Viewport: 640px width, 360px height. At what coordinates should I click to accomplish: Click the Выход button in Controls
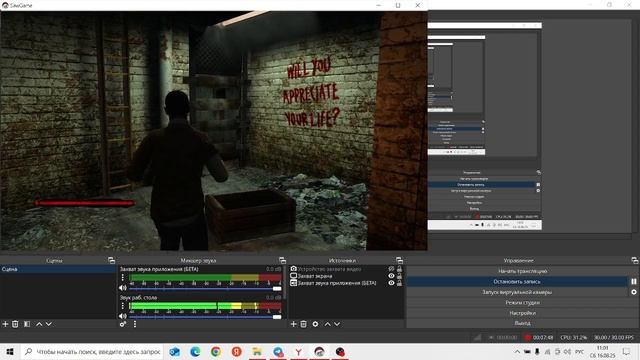tap(522, 323)
